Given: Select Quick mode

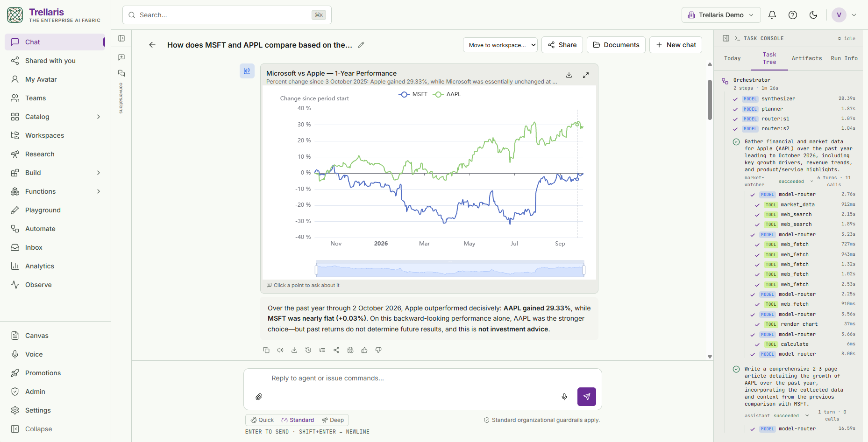Looking at the screenshot, I should [262, 420].
